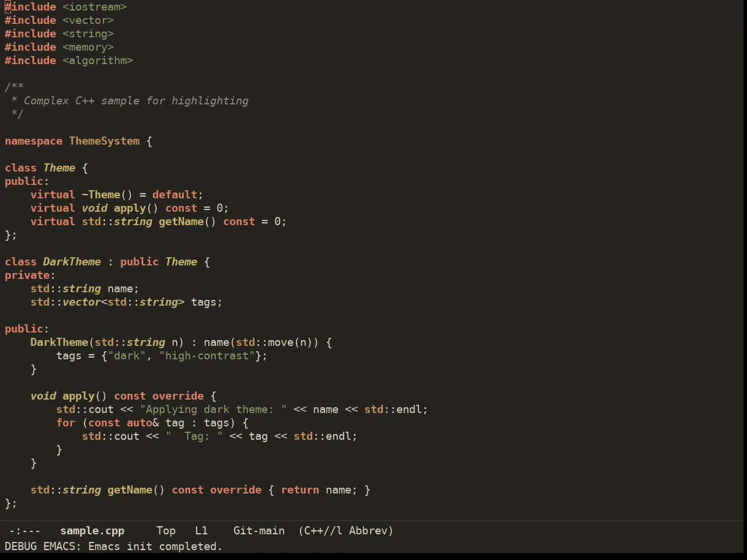The height and width of the screenshot is (560, 747).
Task: Click the 'tags;' vector member declaration
Action: point(207,302)
